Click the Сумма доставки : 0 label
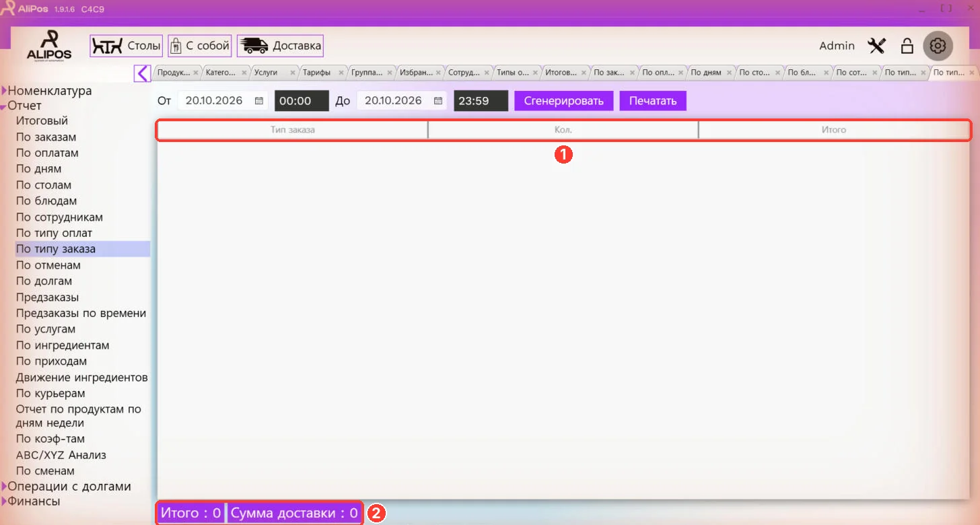Image resolution: width=980 pixels, height=525 pixels. pos(294,514)
